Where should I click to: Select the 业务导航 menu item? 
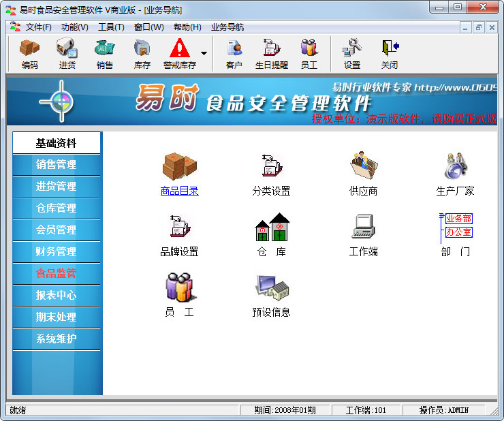[227, 27]
